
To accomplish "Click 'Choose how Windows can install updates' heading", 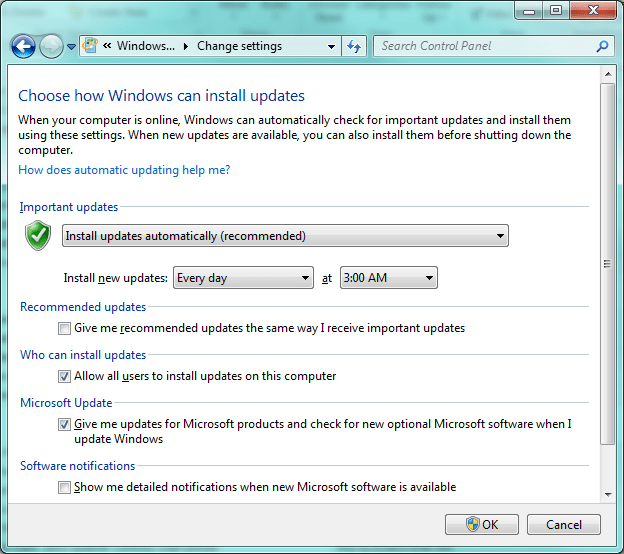I will coord(162,96).
